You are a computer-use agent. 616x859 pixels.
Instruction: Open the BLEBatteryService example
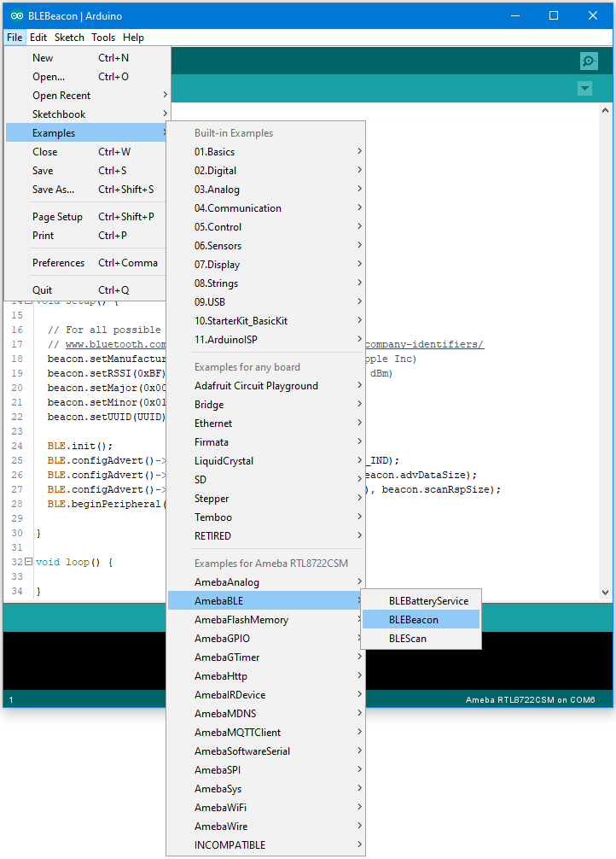tap(428, 601)
